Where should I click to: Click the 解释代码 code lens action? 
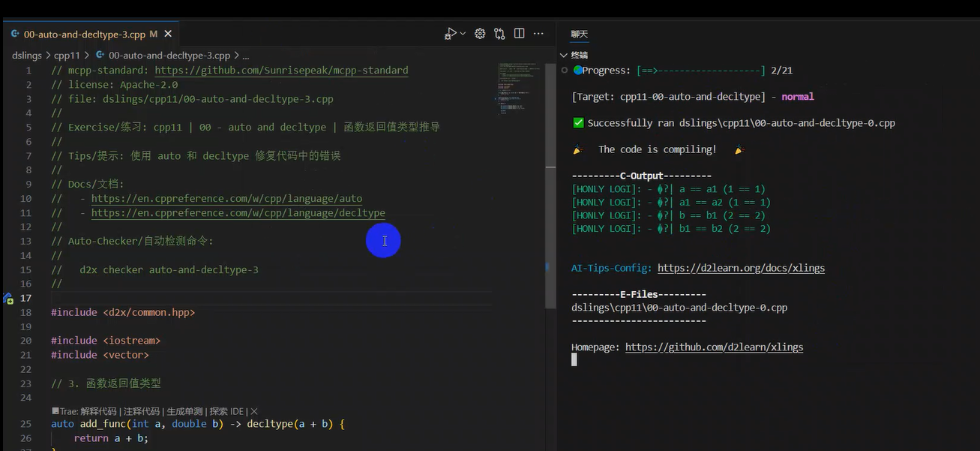[98, 411]
